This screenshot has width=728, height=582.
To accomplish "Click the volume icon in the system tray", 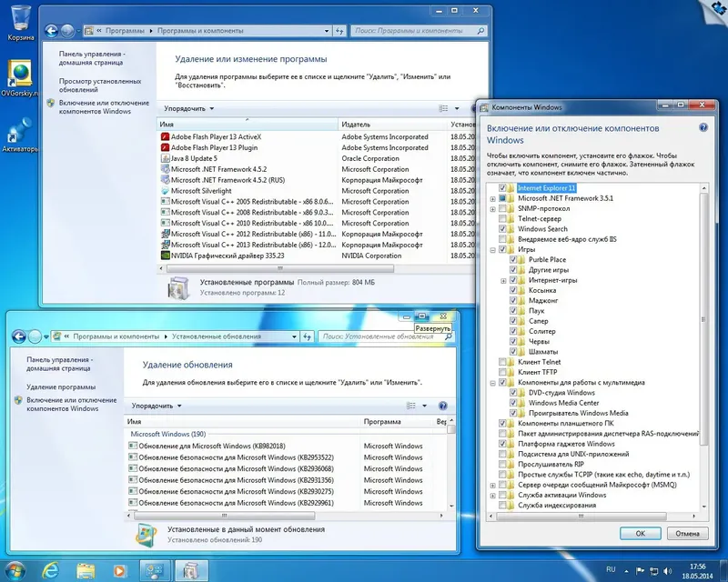I will coord(668,571).
